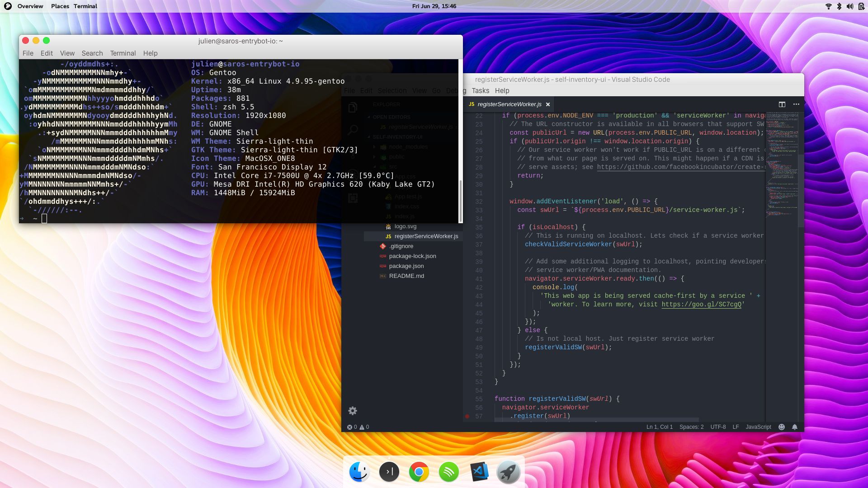
Task: Open Visual Studio Code from the dock
Action: [479, 471]
